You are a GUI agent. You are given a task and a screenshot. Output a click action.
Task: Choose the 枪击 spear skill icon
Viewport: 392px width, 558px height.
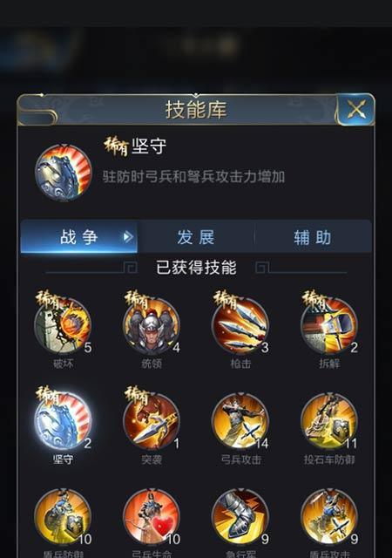pos(240,325)
